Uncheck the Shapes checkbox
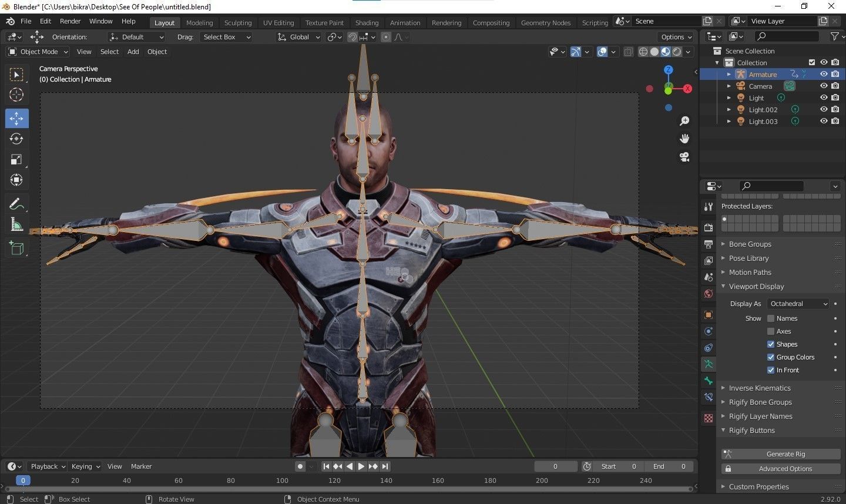The image size is (846, 504). [771, 344]
